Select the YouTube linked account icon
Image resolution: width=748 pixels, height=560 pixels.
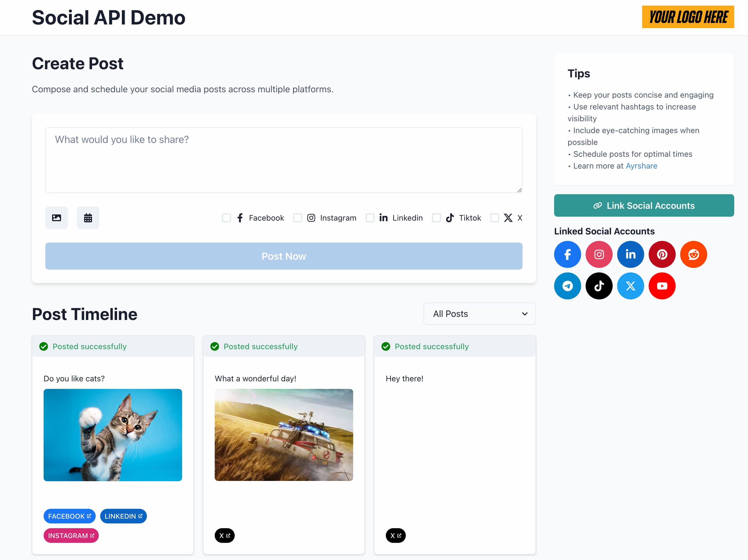[x=662, y=286]
